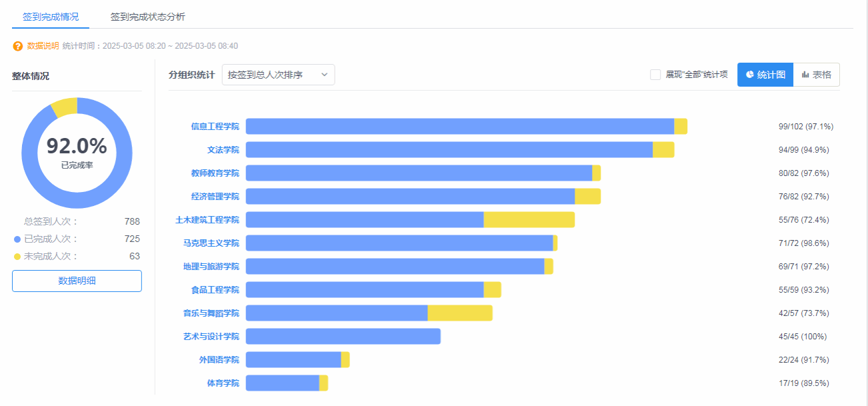Click the blue 已完成人次 legend dot
The width and height of the screenshot is (868, 406).
coord(17,239)
